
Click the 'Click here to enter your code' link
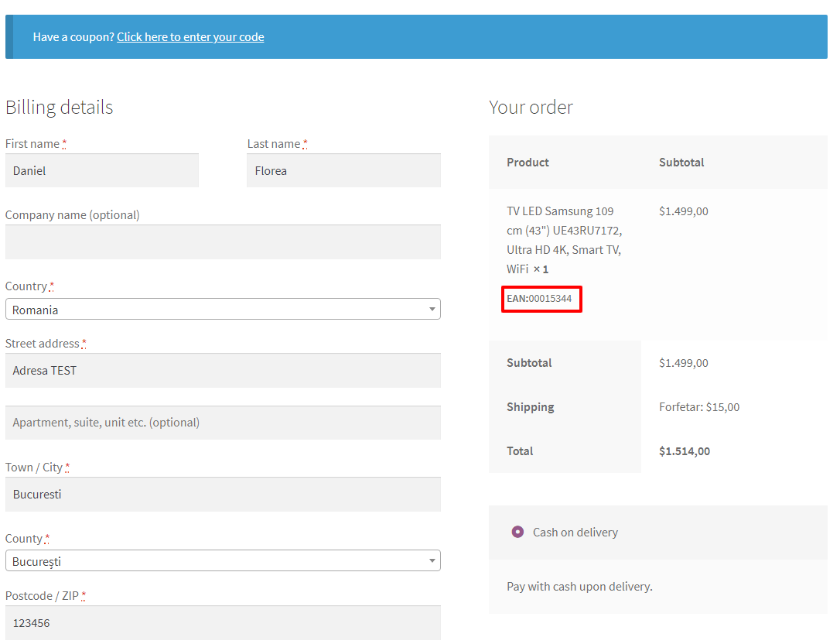(190, 37)
